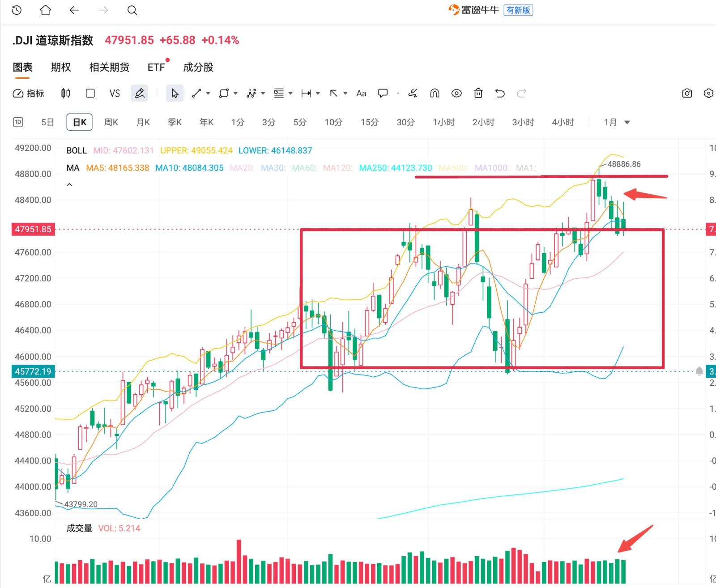Click the MA5 orange indicator label

pyautogui.click(x=117, y=168)
